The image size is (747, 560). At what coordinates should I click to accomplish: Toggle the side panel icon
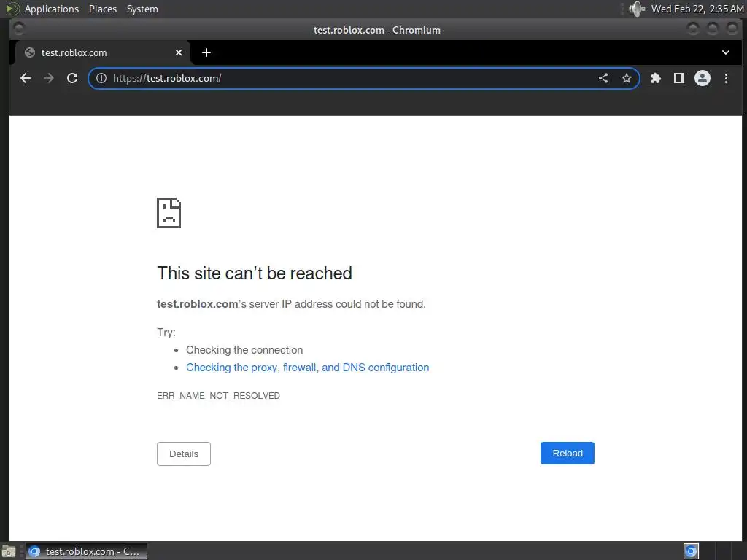point(679,78)
